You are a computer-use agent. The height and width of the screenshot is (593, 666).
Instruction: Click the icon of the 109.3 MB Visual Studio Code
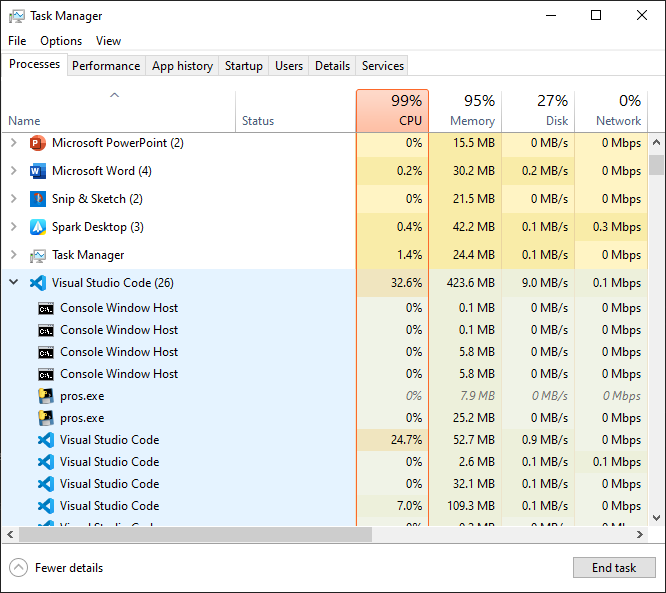click(46, 506)
